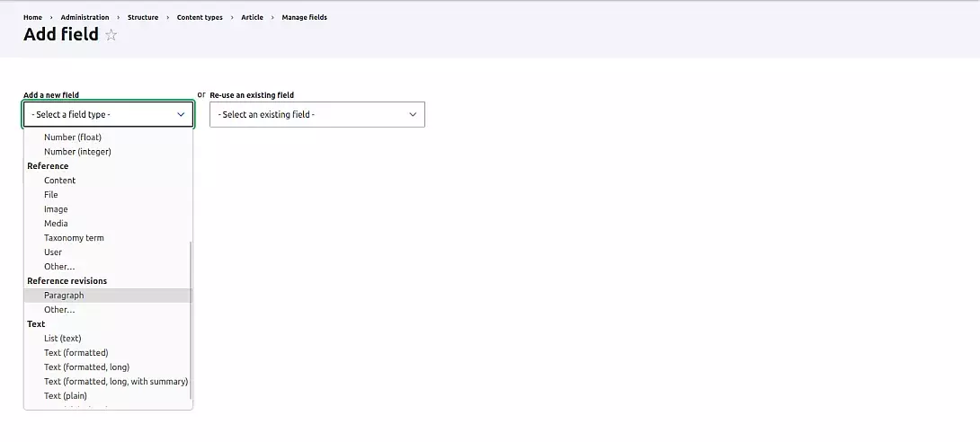Select Image reference field type
This screenshot has height=442, width=980.
[x=56, y=209]
